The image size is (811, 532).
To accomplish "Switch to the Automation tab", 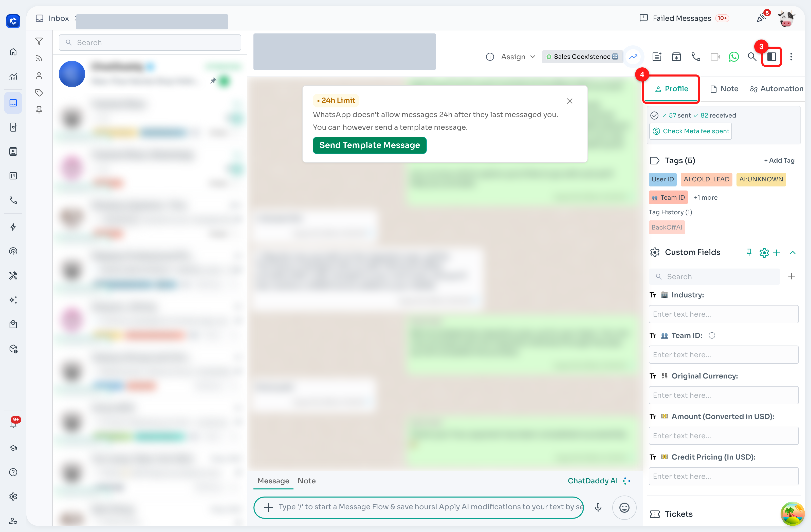I will pos(776,89).
